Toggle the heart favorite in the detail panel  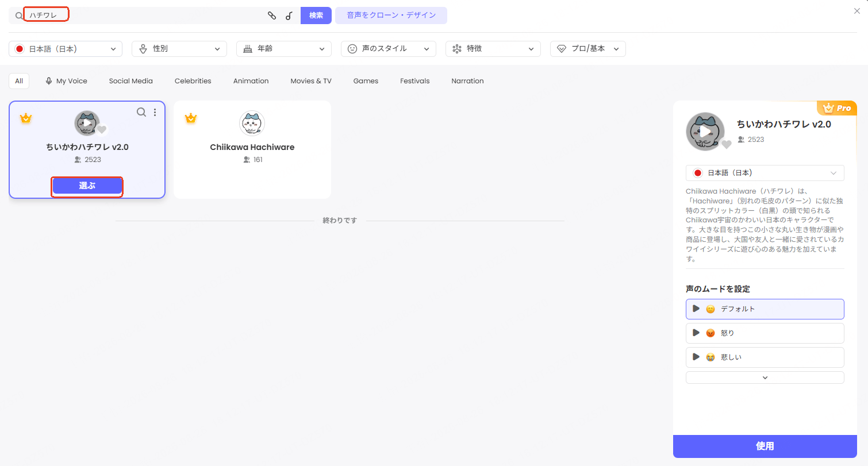pyautogui.click(x=727, y=144)
